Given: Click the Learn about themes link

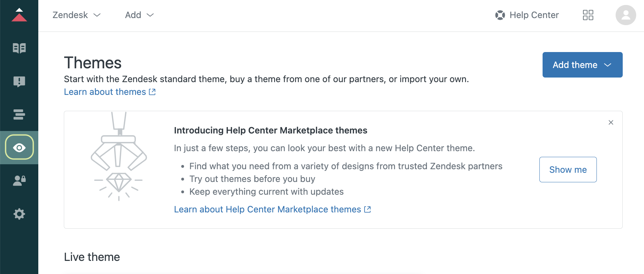Looking at the screenshot, I should point(110,92).
